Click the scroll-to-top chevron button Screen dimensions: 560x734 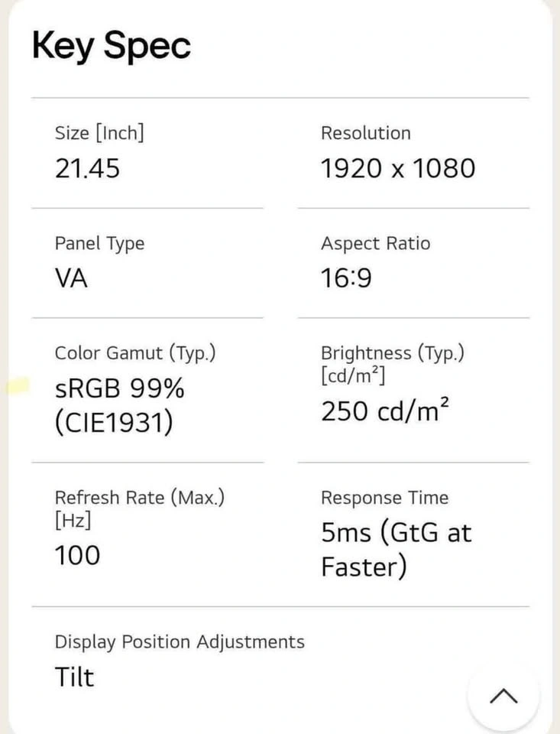tap(503, 696)
